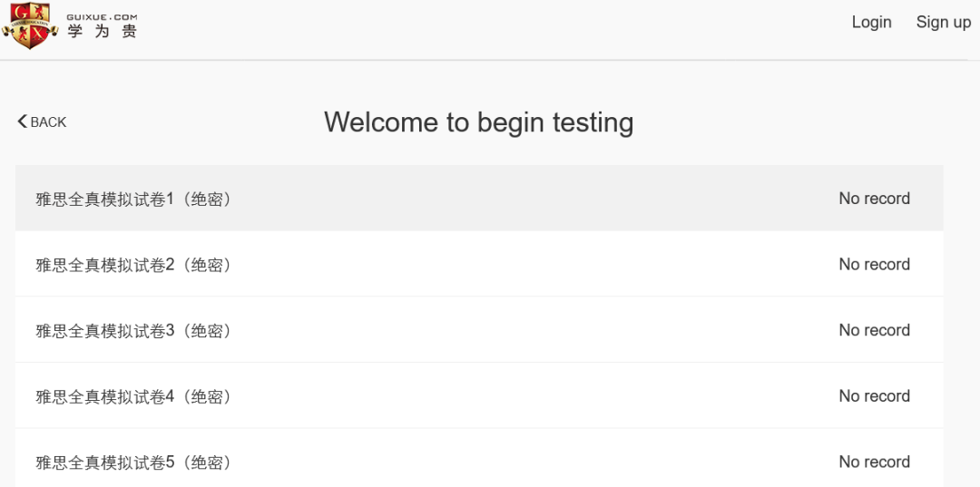Click empty middle area of highlighted first row

tap(531, 199)
